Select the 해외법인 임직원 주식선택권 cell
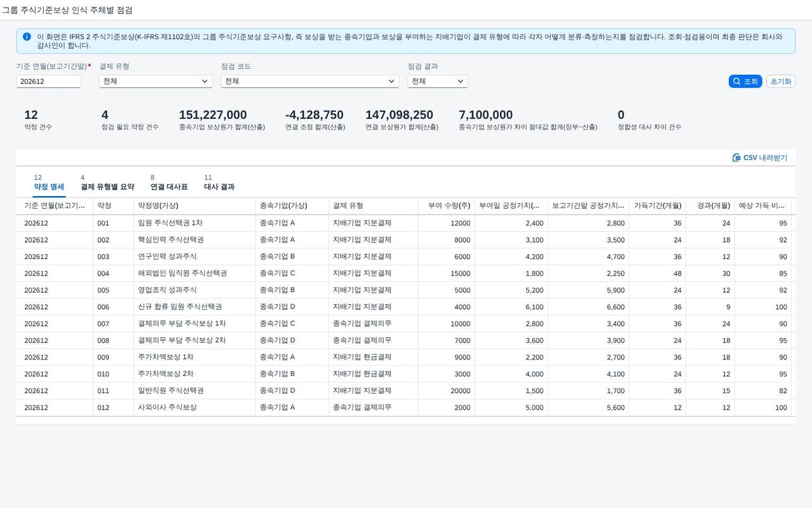 coord(194,273)
